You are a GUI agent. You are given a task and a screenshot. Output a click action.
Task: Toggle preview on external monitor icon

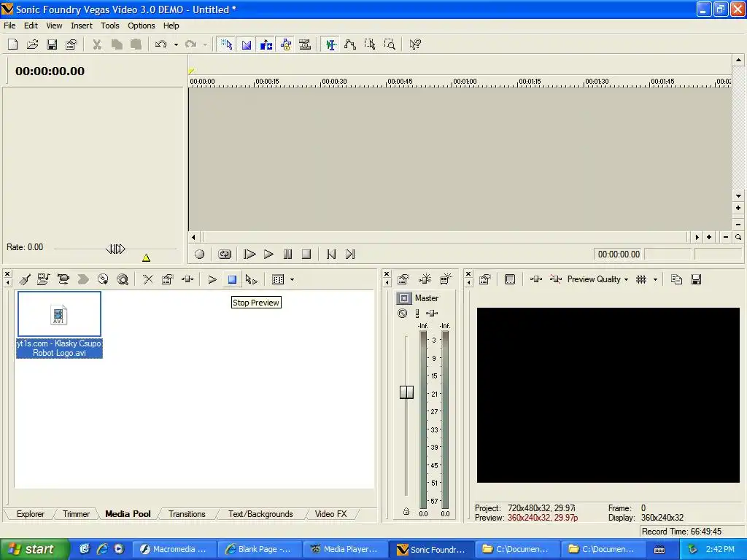510,279
